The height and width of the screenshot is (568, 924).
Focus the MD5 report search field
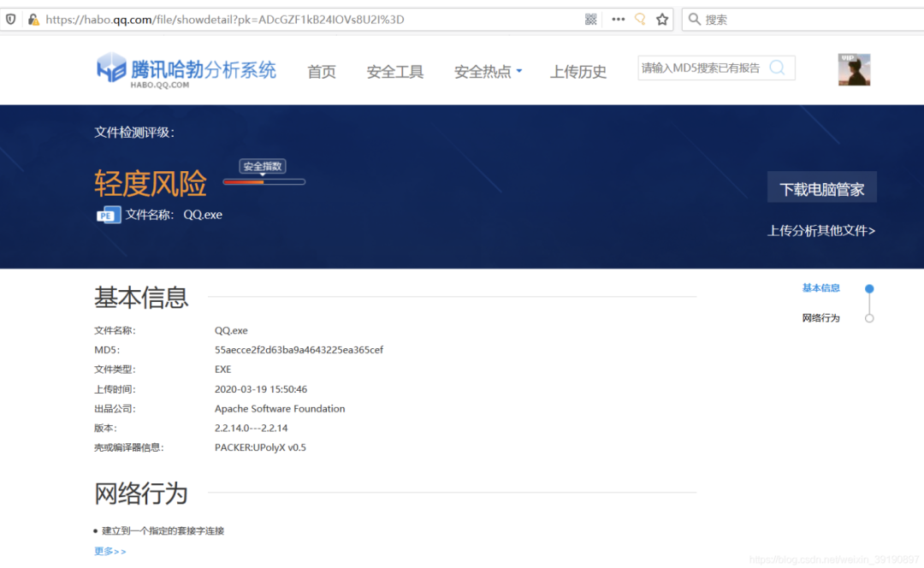(x=717, y=68)
